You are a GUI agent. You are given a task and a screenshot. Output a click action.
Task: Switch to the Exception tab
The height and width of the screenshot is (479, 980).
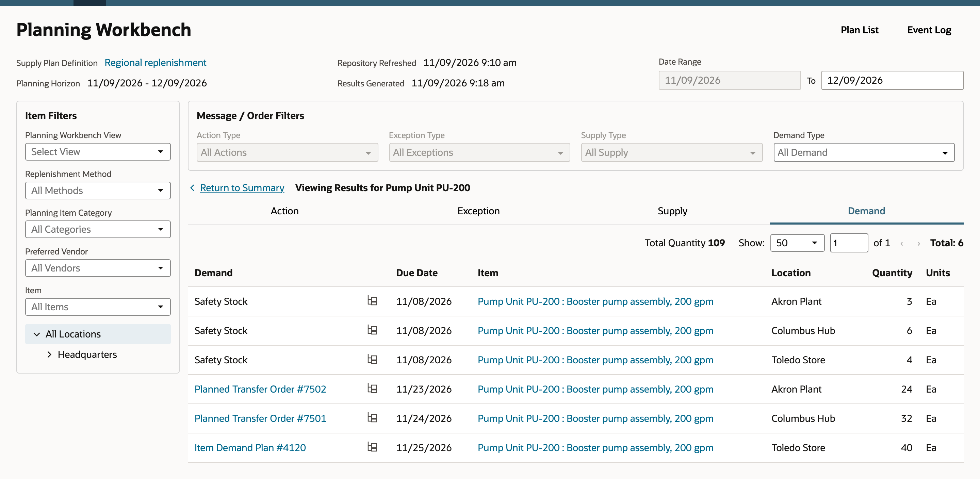coord(478,211)
